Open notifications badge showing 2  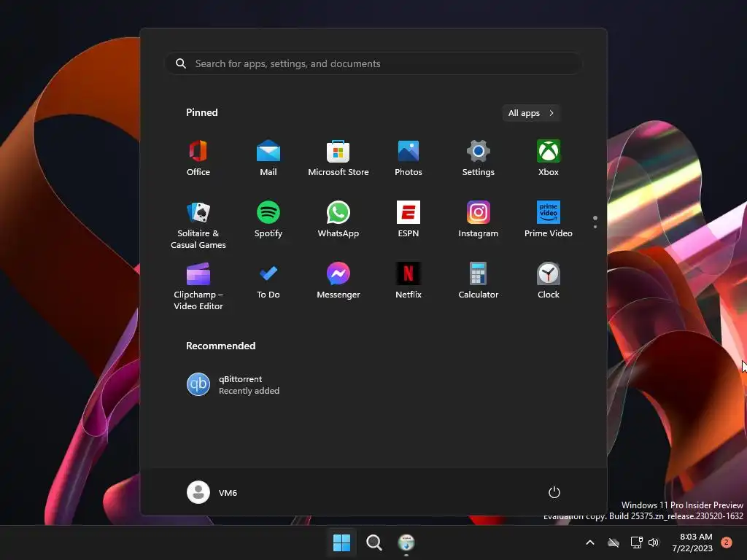(x=727, y=542)
